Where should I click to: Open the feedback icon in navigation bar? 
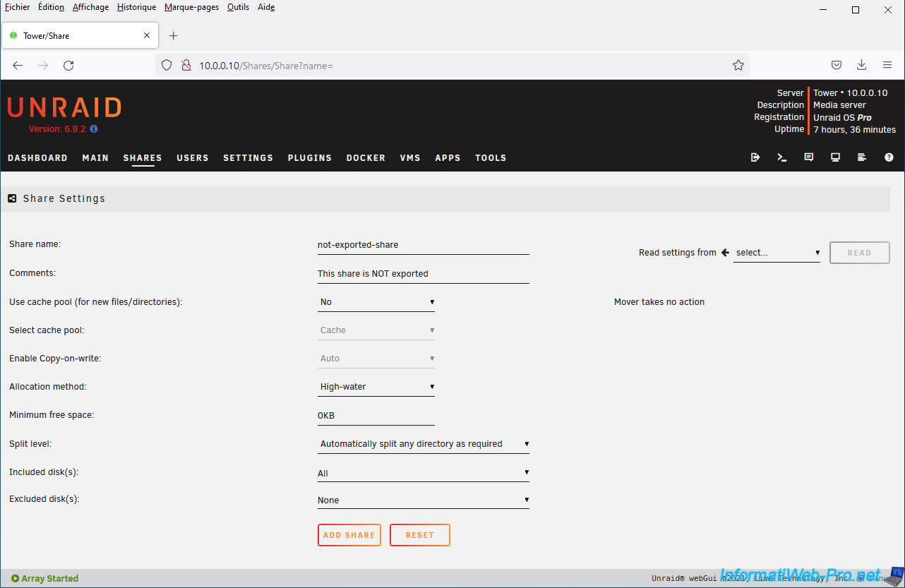(x=809, y=157)
